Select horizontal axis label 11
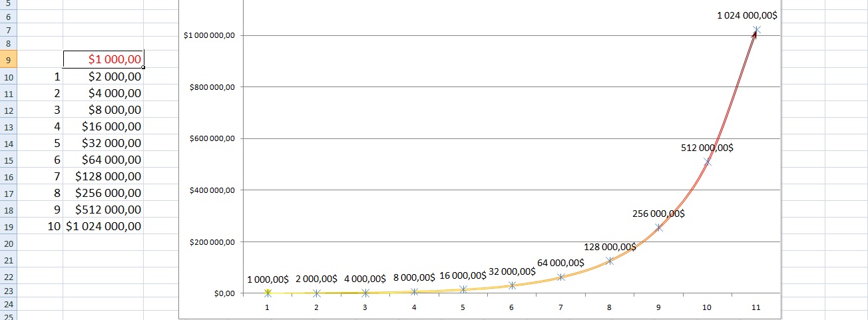868x320 pixels. 756,307
